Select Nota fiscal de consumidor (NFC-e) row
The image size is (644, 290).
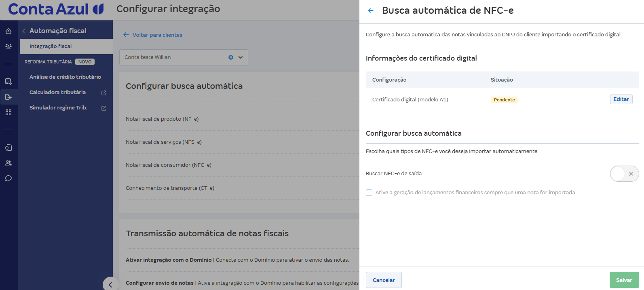[243, 165]
